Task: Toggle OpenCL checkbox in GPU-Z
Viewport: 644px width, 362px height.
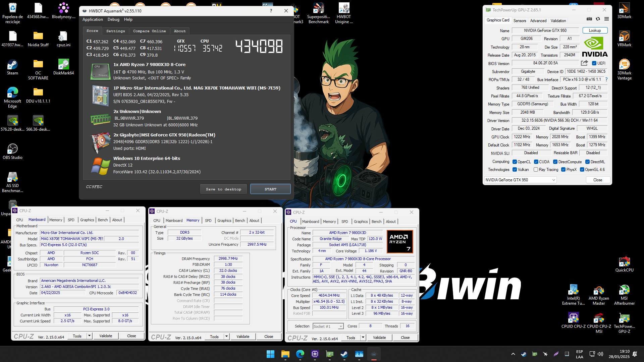Action: pyautogui.click(x=515, y=162)
